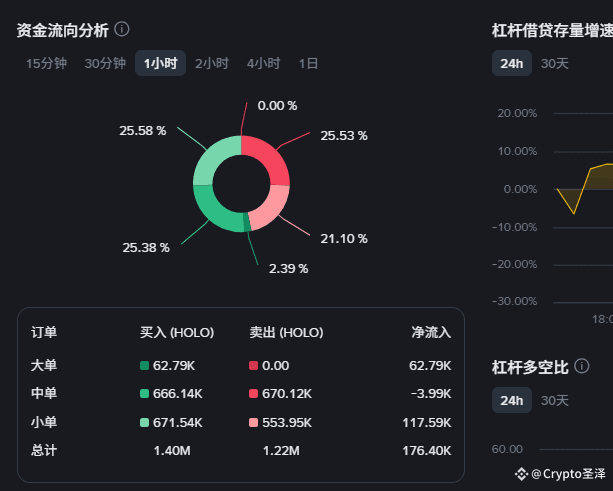
Task: Open the @Crypto圣泽 author link
Action: 568,474
